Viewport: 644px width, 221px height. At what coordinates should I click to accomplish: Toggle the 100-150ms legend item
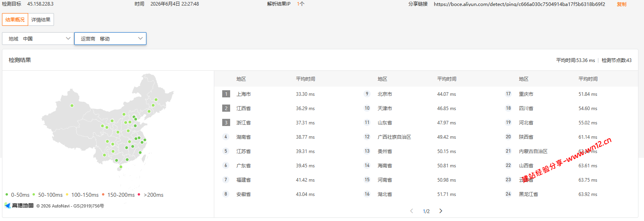click(x=82, y=195)
